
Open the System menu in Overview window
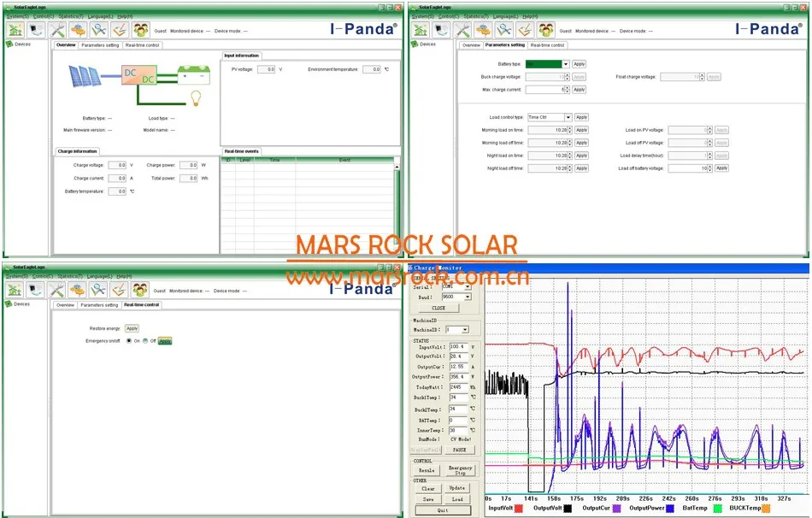(18, 16)
